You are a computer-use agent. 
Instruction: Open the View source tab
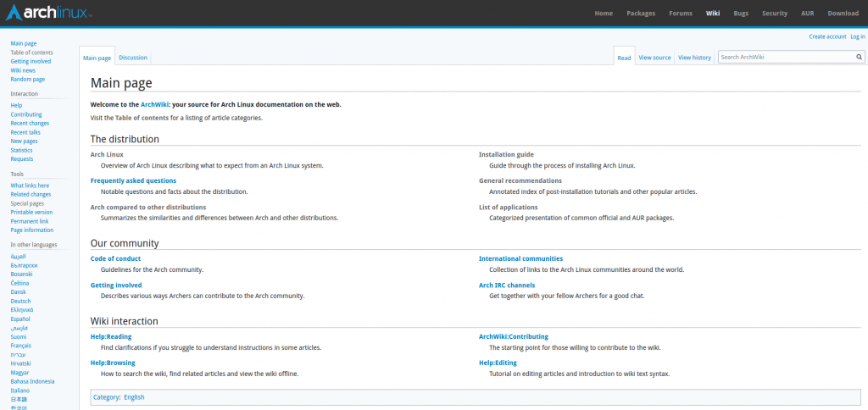(654, 58)
